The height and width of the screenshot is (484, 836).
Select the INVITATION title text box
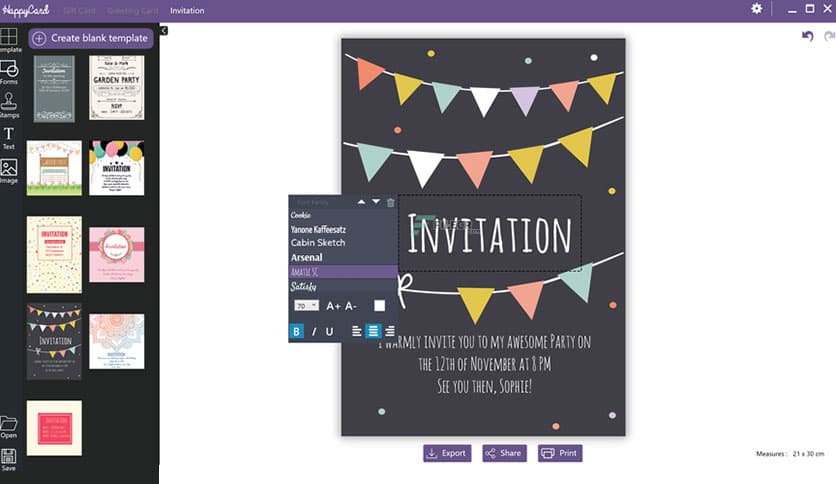pyautogui.click(x=489, y=233)
